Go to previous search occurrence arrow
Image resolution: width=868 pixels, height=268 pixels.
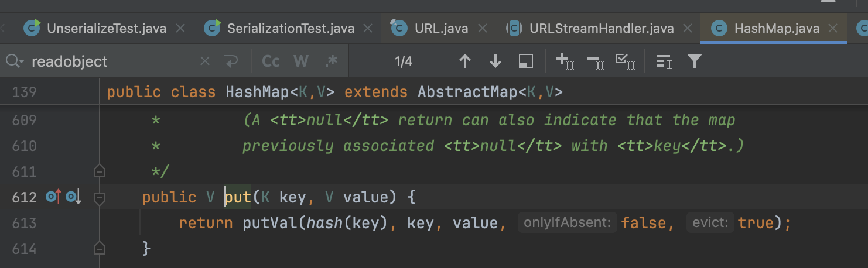(x=465, y=61)
